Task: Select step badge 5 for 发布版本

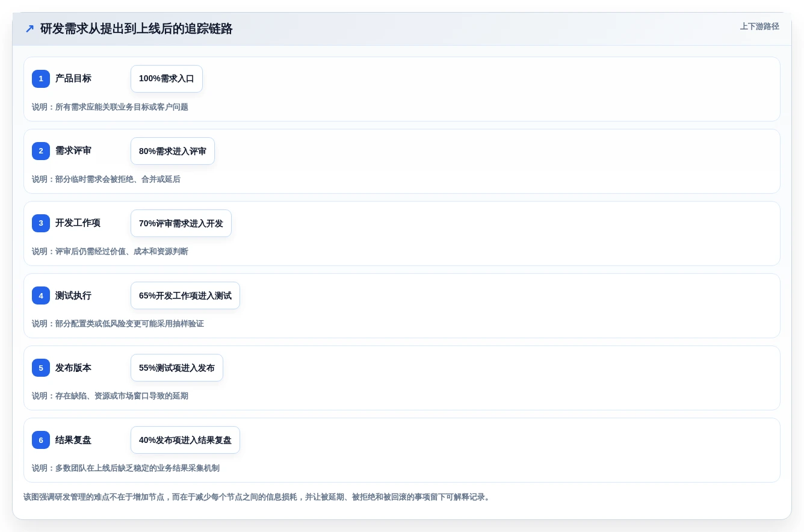Action: pos(41,368)
